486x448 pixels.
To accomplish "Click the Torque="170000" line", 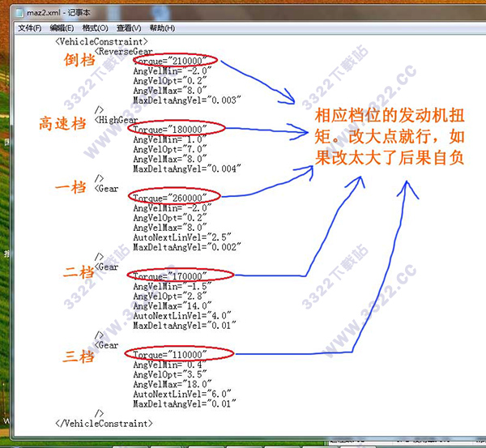I will click(170, 276).
